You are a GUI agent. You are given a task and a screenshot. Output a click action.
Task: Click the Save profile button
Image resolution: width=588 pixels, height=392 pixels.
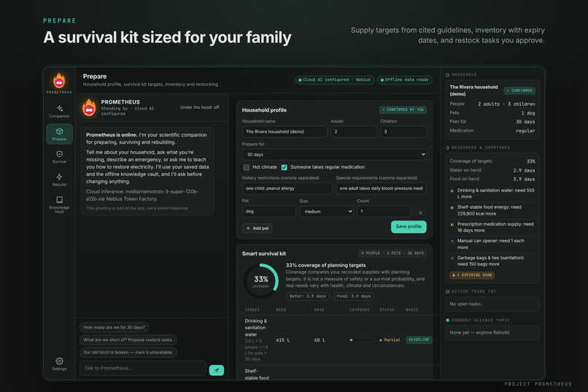(x=409, y=226)
